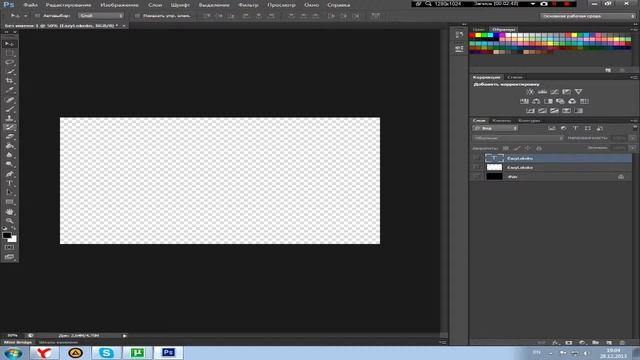
Task: Open Swatches panel flyout menu
Action: pyautogui.click(x=634, y=29)
